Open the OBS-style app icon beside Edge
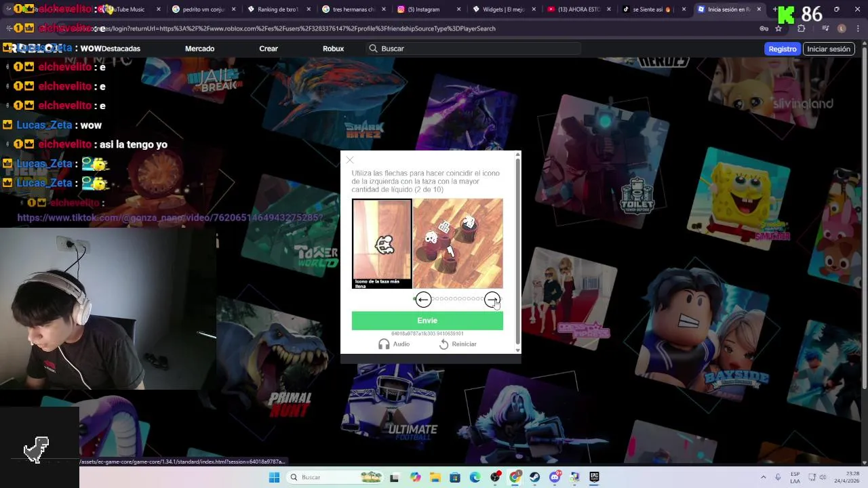The image size is (868, 488). pos(495,477)
